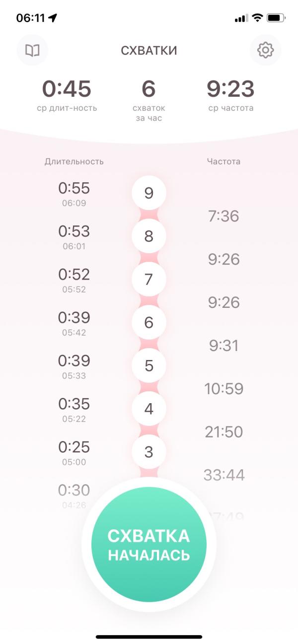The height and width of the screenshot is (644, 298).
Task: Select contraction number 8 circle
Action: [149, 236]
